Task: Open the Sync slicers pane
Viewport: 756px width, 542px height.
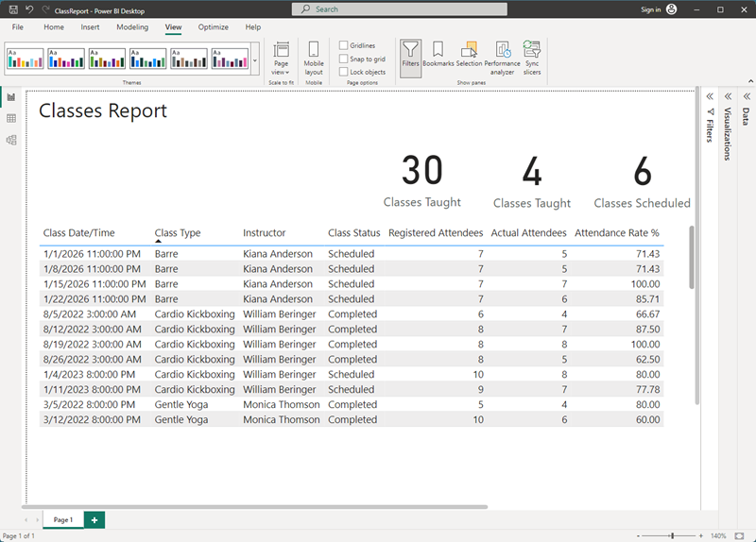Action: click(x=532, y=58)
